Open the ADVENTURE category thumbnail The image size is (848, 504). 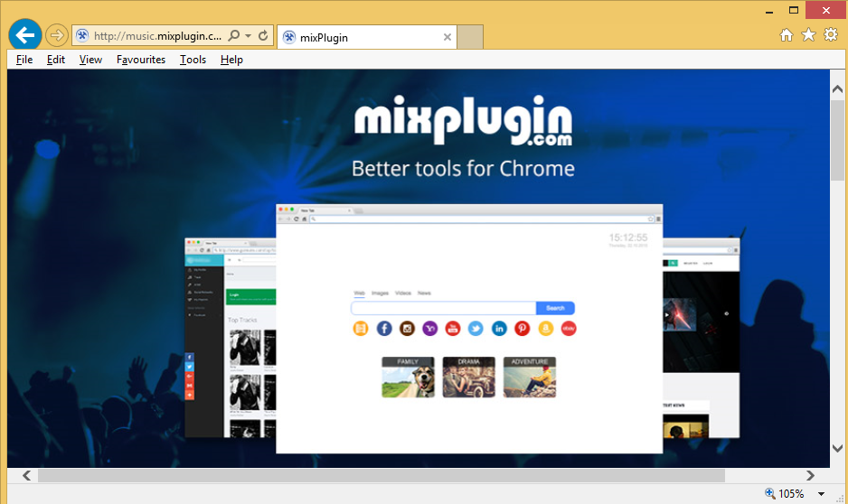[530, 377]
